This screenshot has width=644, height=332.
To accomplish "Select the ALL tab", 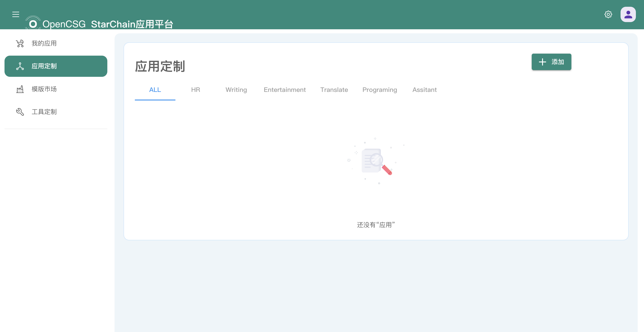I will 155,90.
